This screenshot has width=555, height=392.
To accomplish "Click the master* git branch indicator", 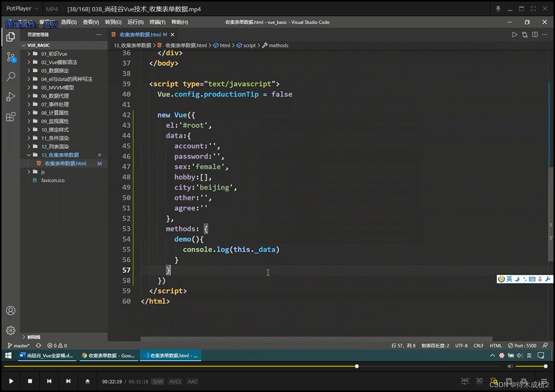I will point(18,345).
